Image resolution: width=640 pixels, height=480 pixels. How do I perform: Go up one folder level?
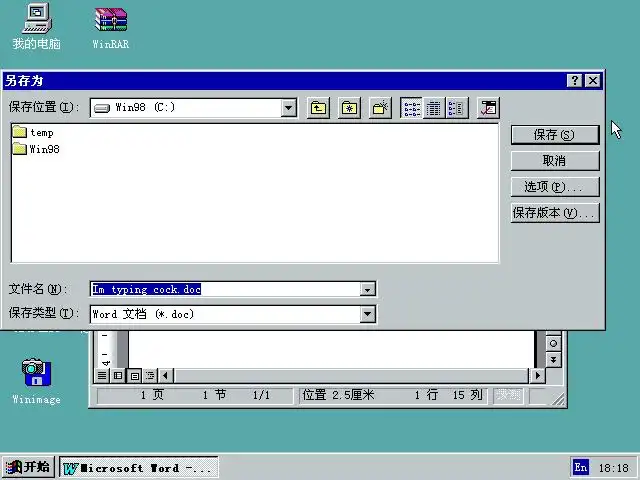tap(318, 108)
